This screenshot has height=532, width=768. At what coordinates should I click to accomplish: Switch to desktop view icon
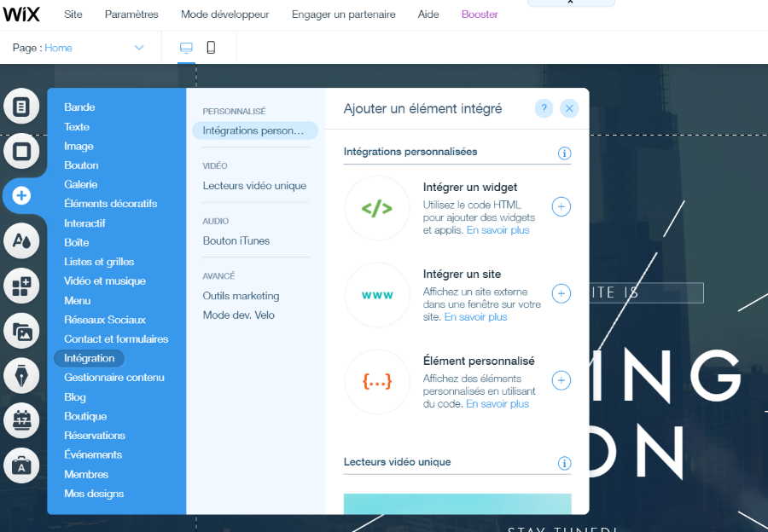(186, 48)
